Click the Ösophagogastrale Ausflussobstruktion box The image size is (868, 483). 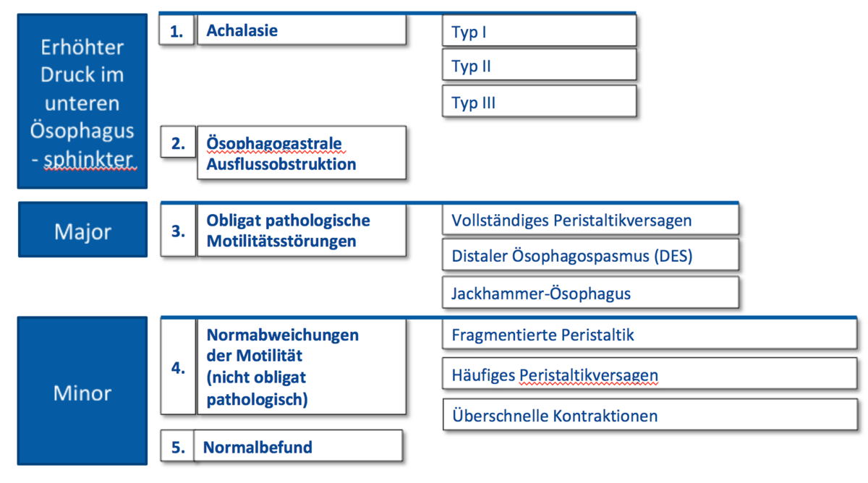[301, 153]
